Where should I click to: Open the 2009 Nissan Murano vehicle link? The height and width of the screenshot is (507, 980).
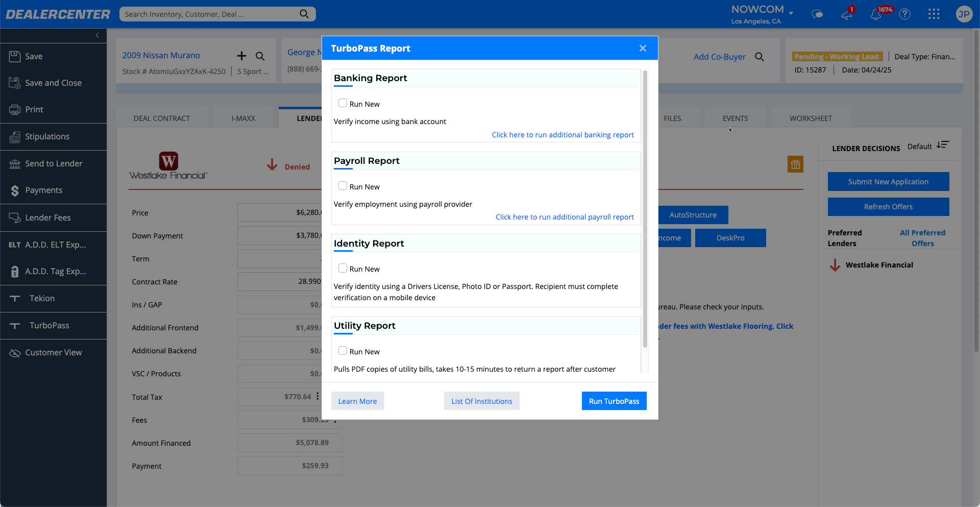click(x=161, y=55)
